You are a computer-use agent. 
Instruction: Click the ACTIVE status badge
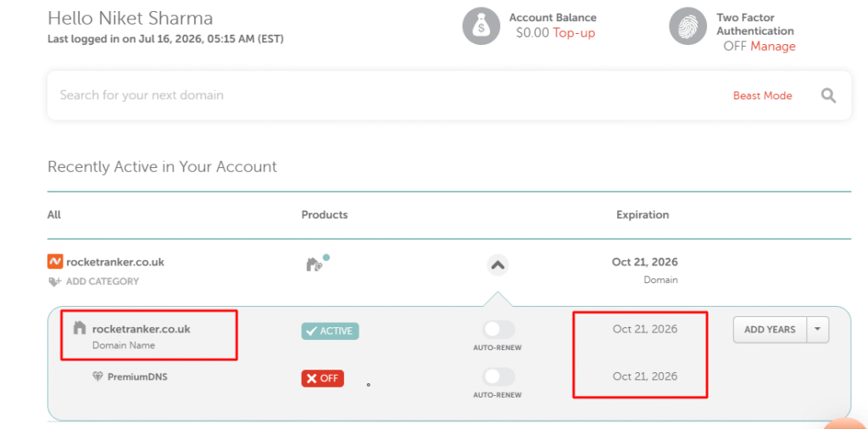pos(330,331)
